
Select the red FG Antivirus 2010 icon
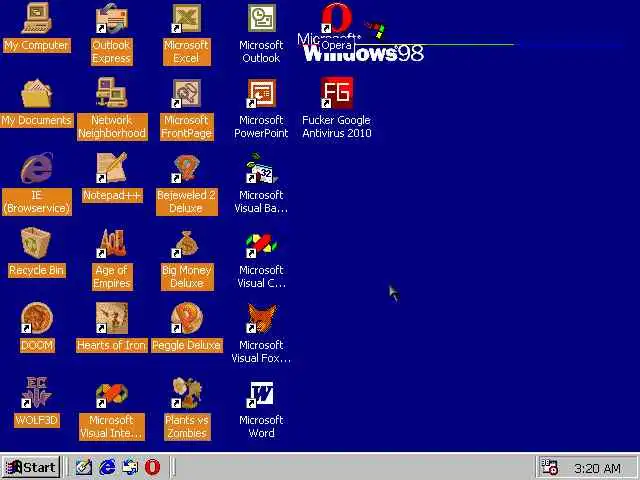click(336, 93)
